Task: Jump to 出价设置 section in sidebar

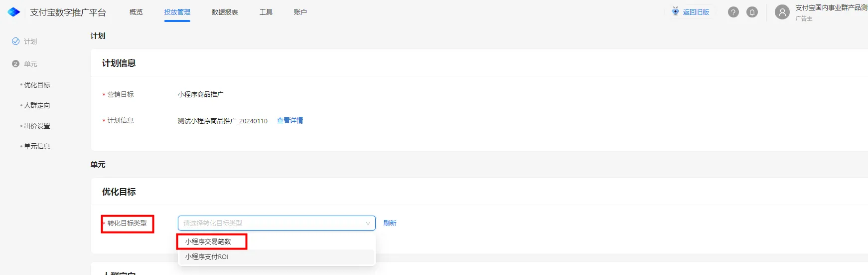Action: (37, 126)
